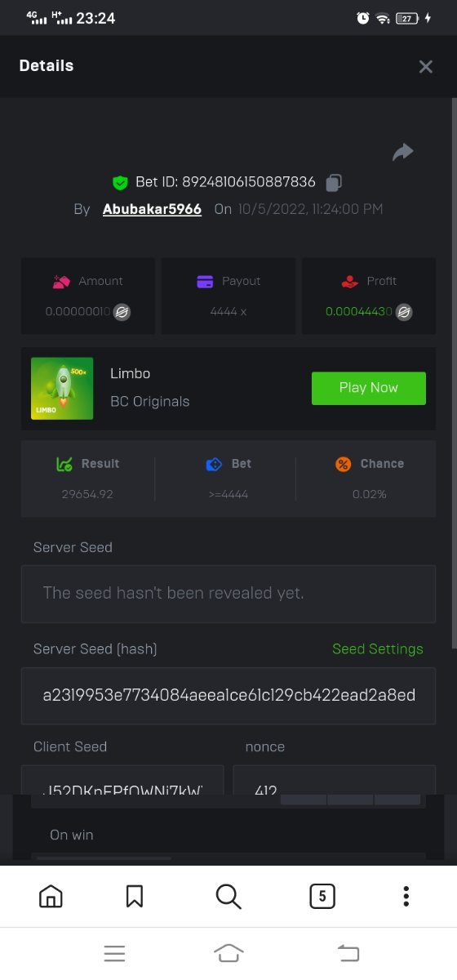Viewport: 457px width, 980px height.
Task: Tap the green Result chart icon
Action: [x=64, y=464]
